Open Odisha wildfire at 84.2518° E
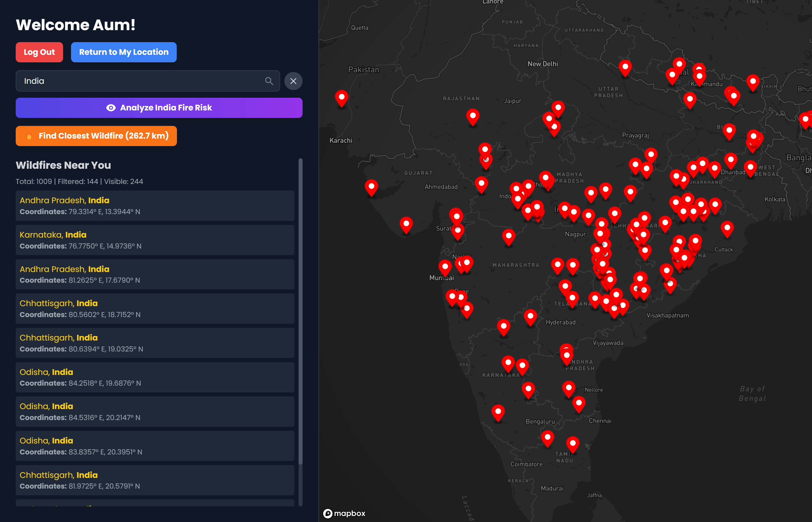Image resolution: width=812 pixels, height=522 pixels. click(155, 377)
